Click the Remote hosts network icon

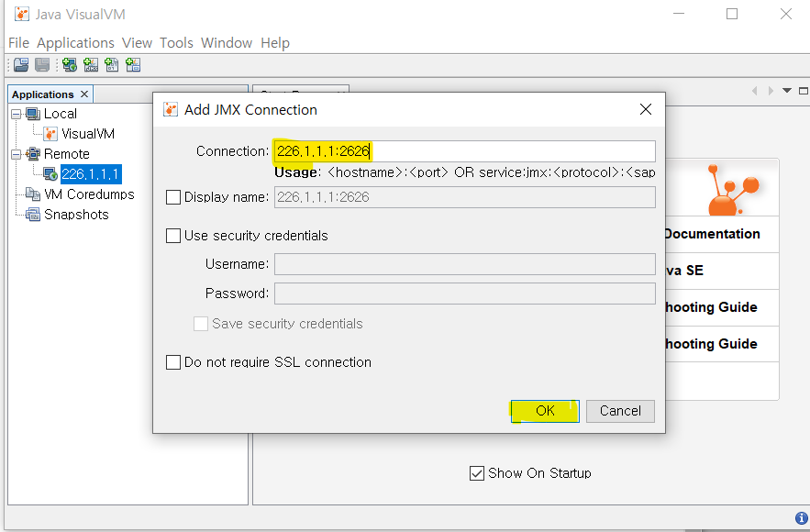coord(33,154)
